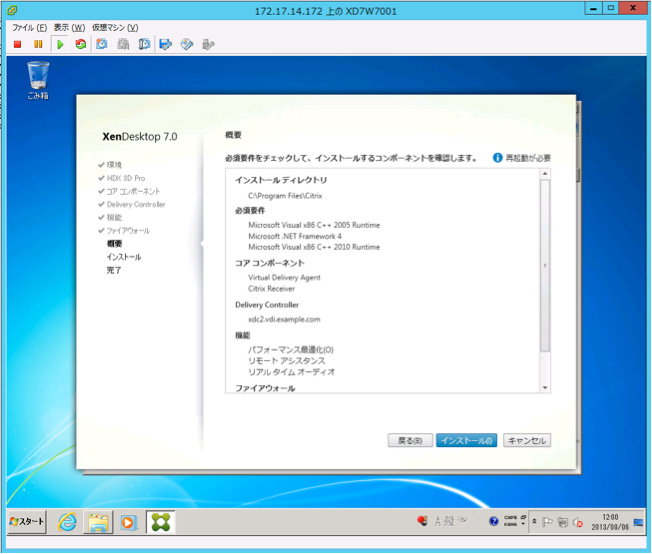Open the 表示 (W) menu
Screen dimensions: 652x554
pyautogui.click(x=69, y=27)
